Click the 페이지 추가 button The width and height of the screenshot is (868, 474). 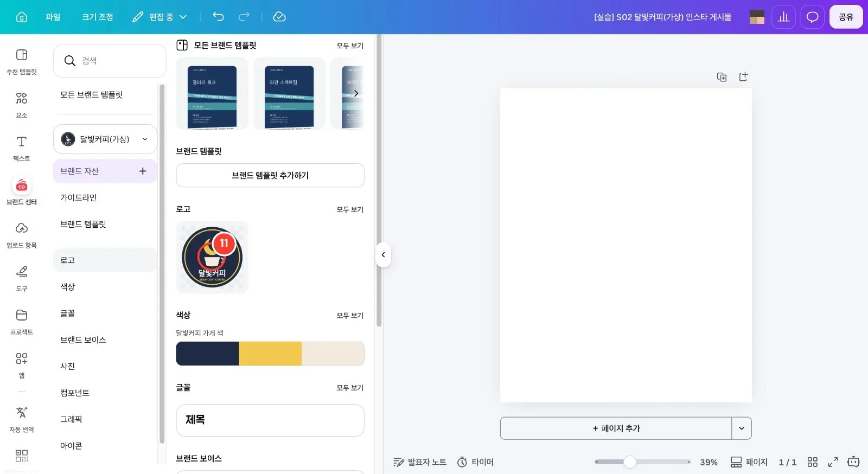point(616,428)
